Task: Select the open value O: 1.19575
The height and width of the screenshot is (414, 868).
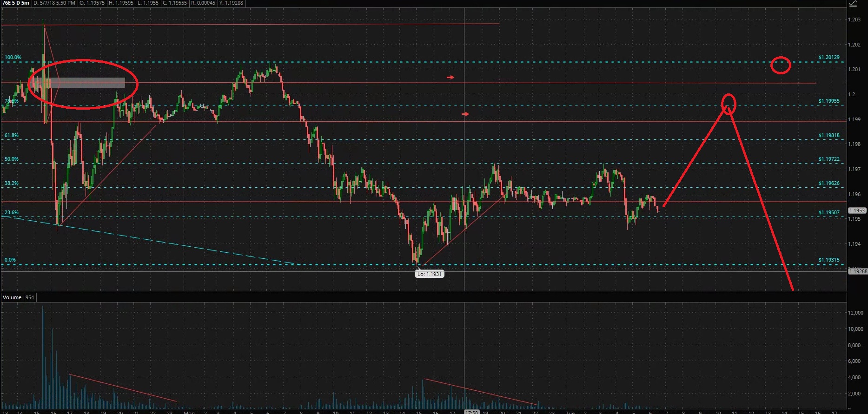Action: (x=92, y=3)
